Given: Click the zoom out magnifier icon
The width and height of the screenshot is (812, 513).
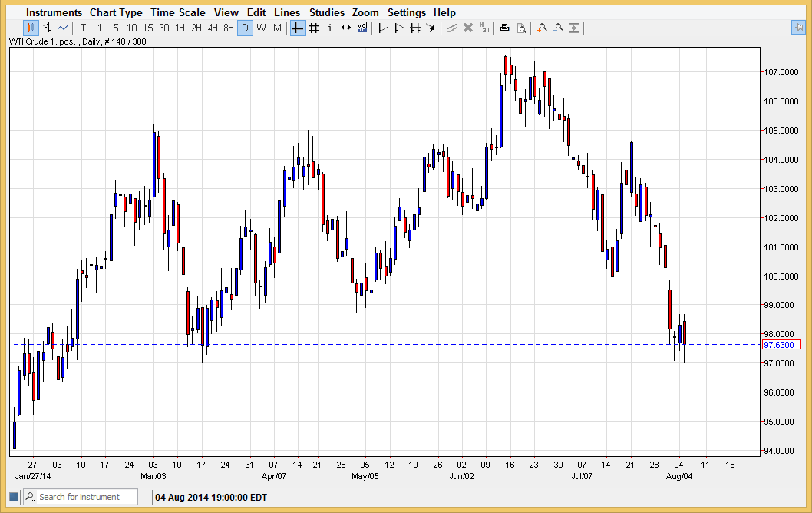Looking at the screenshot, I should [558, 28].
